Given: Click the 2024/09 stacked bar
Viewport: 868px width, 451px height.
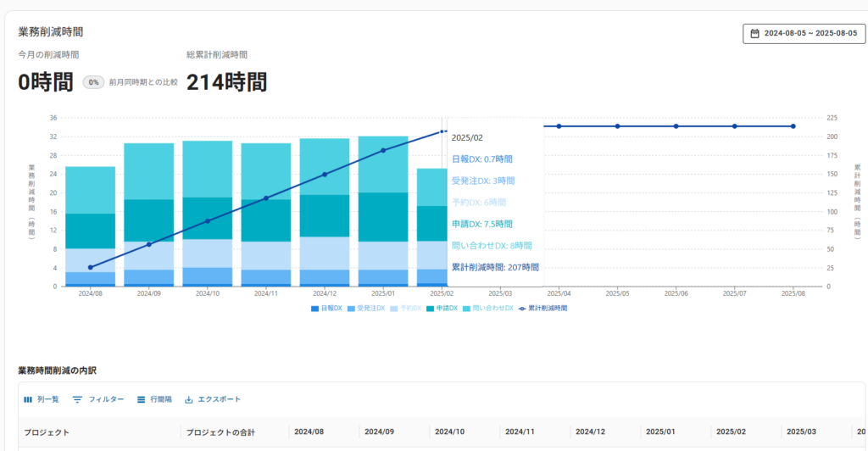Looking at the screenshot, I should point(149,214).
